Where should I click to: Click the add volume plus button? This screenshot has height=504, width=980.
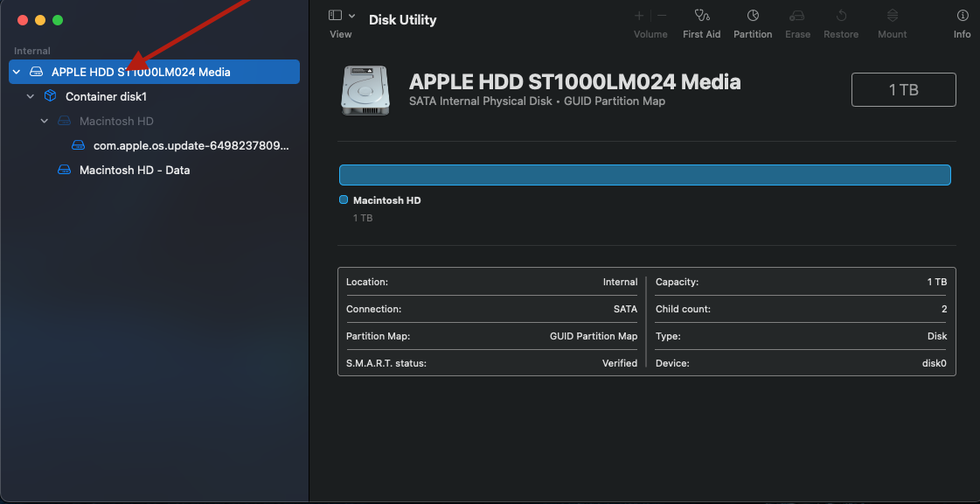(x=639, y=16)
